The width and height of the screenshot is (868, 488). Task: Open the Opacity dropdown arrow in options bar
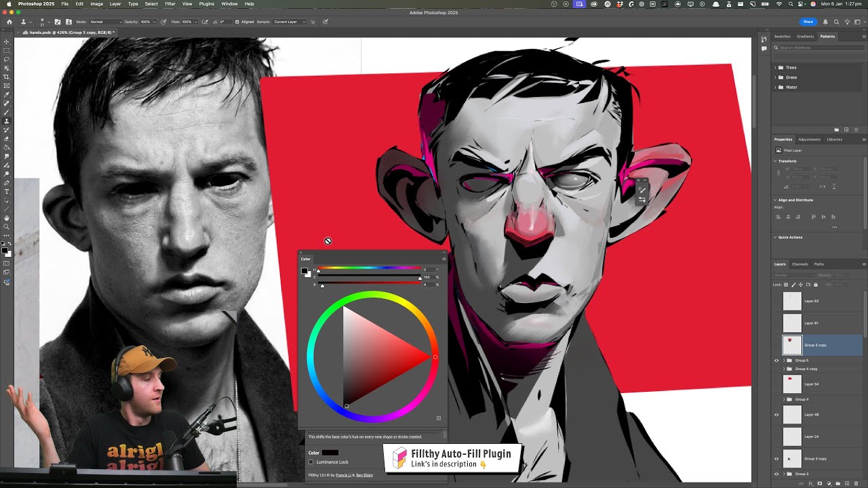coord(154,22)
